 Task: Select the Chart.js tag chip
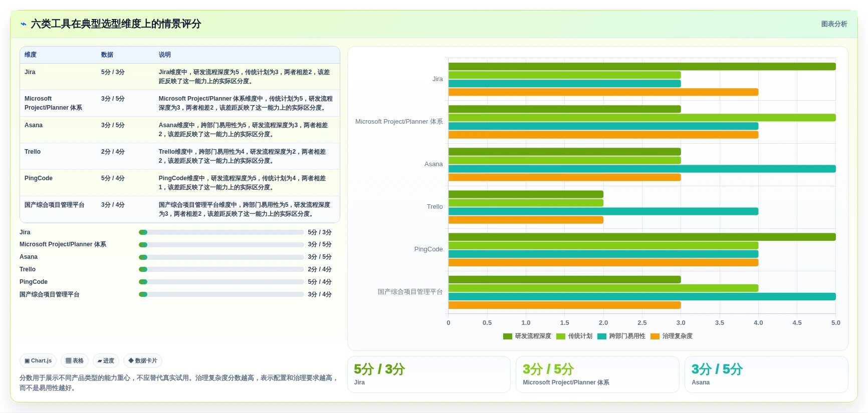(38, 360)
